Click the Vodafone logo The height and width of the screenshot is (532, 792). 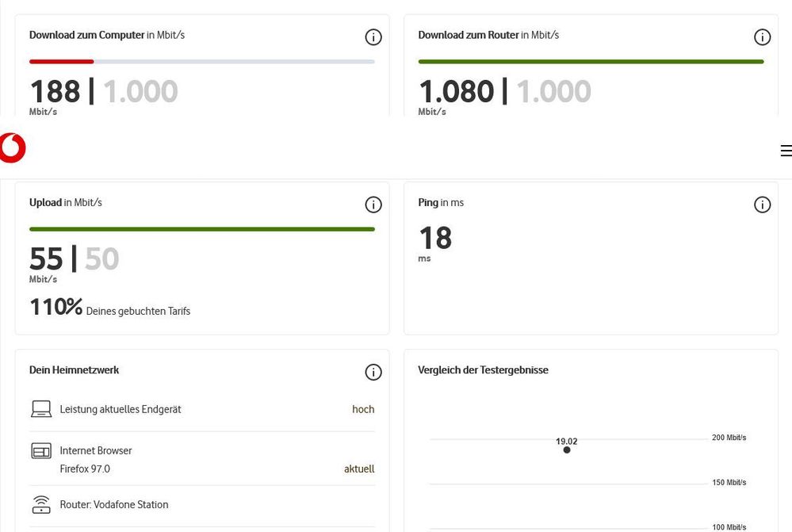point(13,148)
